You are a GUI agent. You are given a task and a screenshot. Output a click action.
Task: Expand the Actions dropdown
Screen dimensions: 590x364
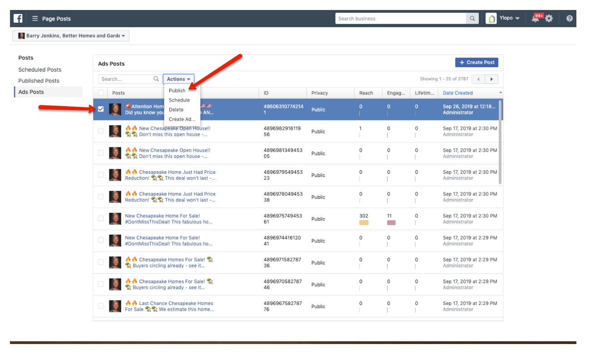[x=178, y=79]
